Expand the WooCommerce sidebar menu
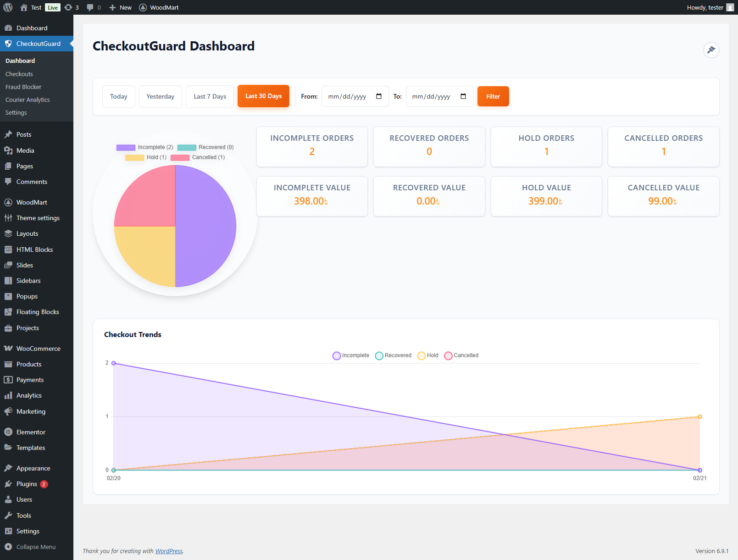Screen dimensions: 738x560 tap(38, 349)
